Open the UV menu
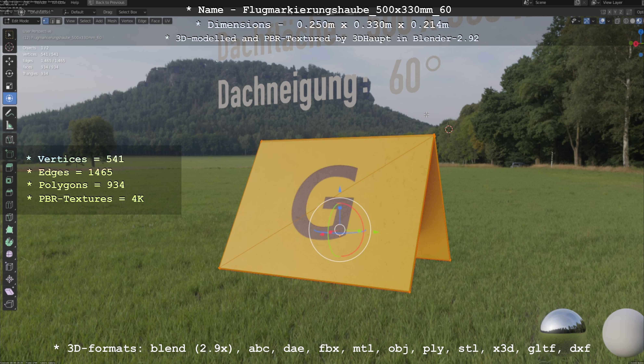644x364 pixels. [x=167, y=21]
